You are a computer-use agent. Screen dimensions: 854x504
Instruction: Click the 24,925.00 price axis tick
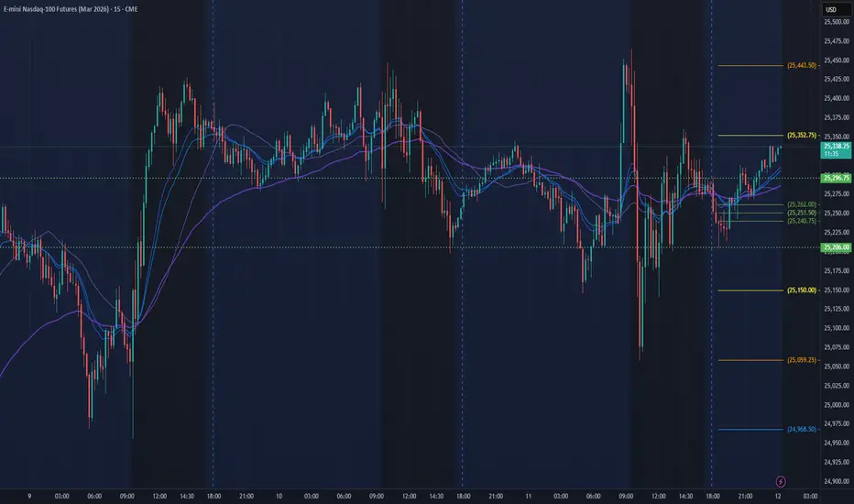(837, 462)
